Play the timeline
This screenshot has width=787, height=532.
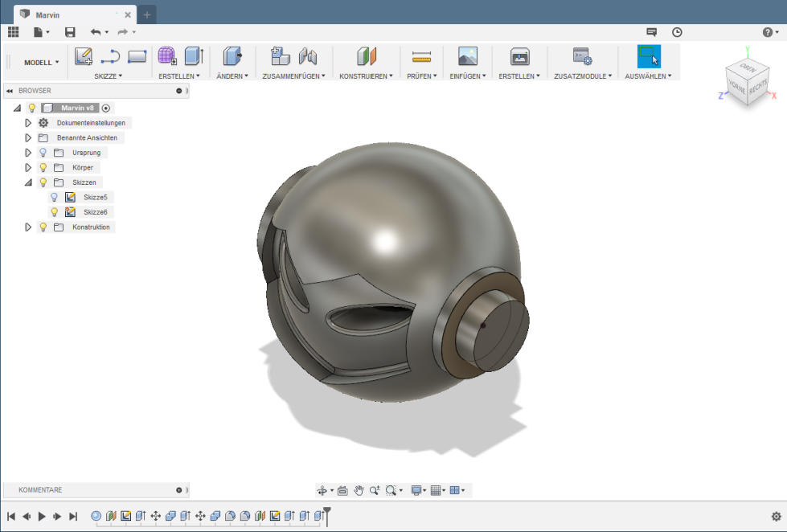(42, 516)
